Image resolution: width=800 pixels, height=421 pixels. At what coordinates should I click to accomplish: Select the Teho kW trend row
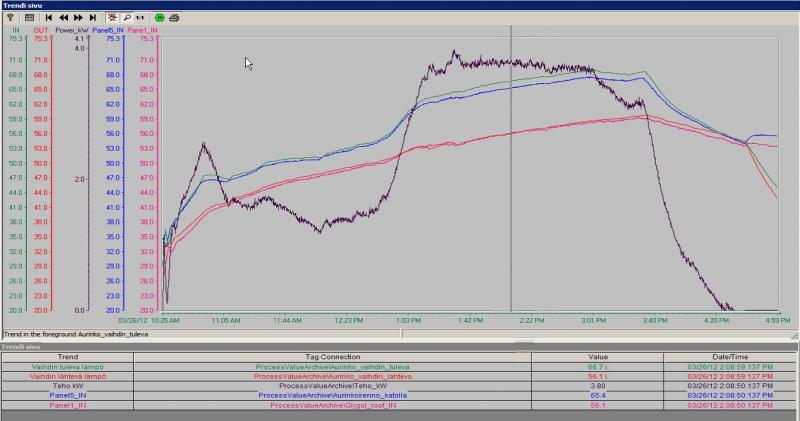coord(400,386)
